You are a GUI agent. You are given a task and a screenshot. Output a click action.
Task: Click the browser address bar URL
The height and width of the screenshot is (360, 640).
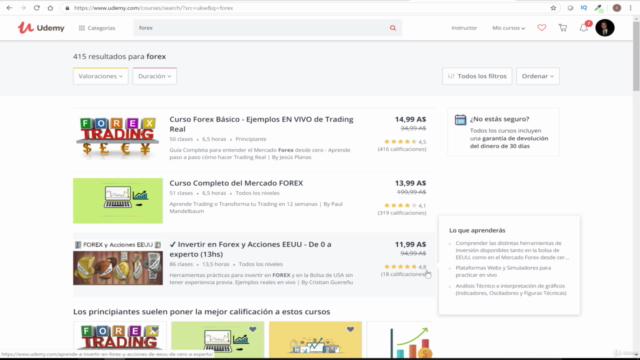point(153,8)
